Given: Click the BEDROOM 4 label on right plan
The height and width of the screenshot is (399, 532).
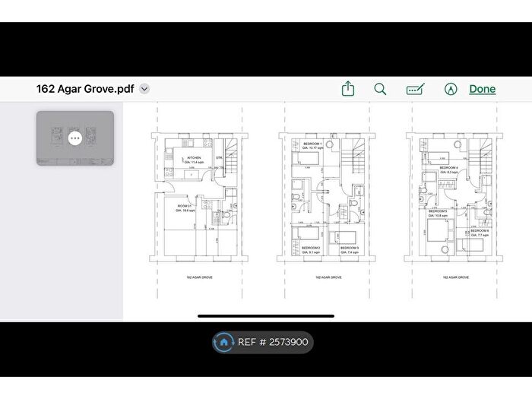Looking at the screenshot, I should pyautogui.click(x=448, y=168).
